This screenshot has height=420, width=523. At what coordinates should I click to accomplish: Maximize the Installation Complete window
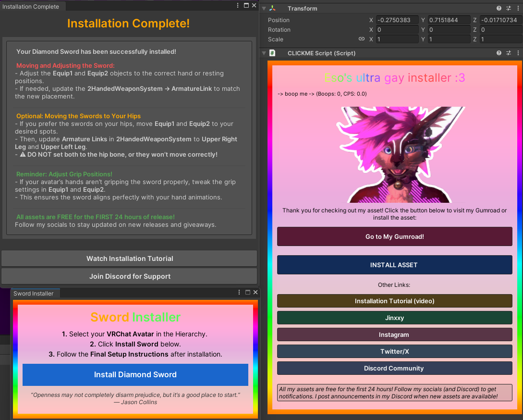(246, 5)
